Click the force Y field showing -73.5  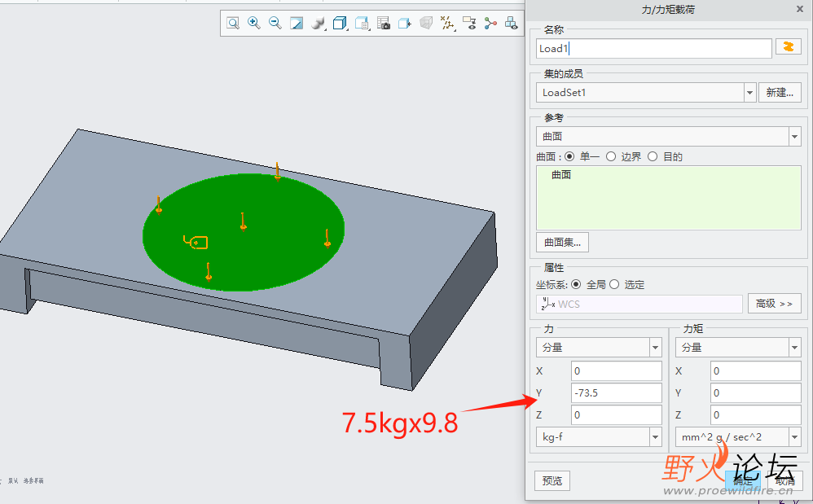[617, 393]
